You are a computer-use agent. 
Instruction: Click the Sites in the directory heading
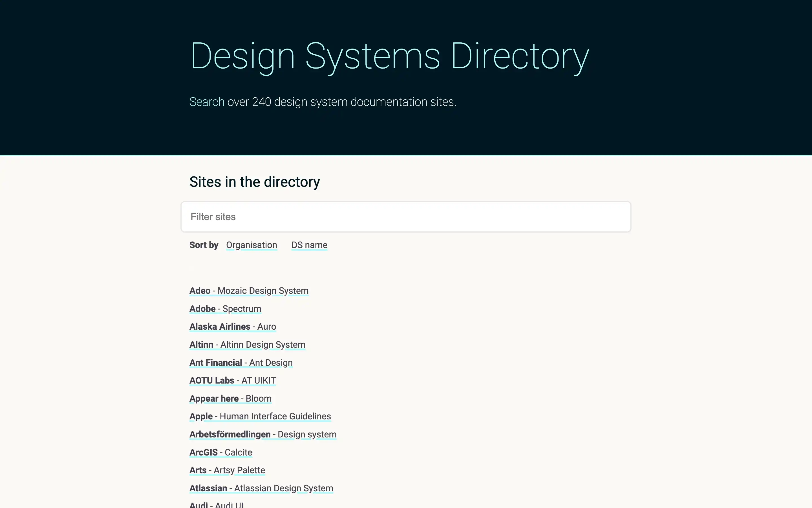coord(255,182)
